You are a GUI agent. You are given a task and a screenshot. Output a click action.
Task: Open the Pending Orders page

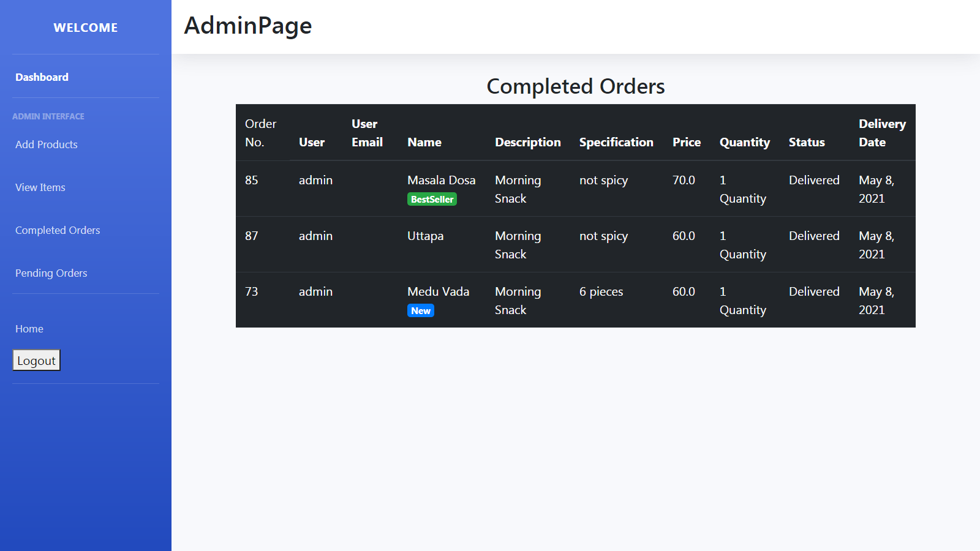[51, 273]
